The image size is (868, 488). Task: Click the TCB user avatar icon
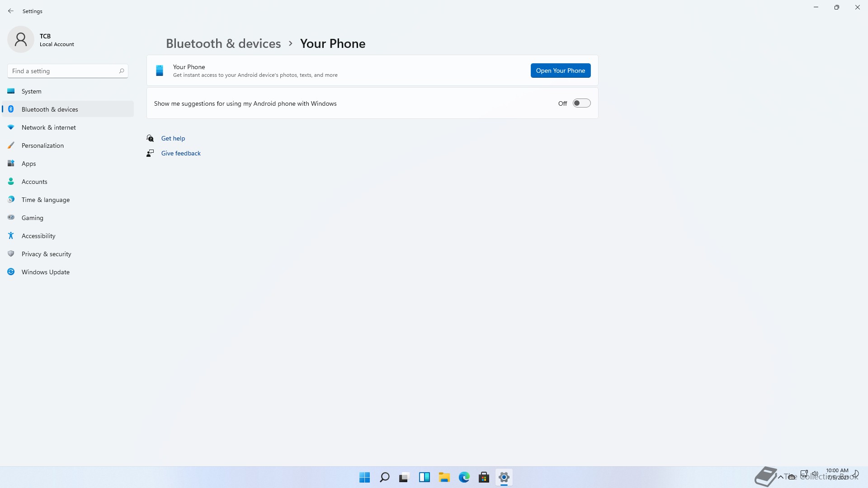tap(21, 39)
